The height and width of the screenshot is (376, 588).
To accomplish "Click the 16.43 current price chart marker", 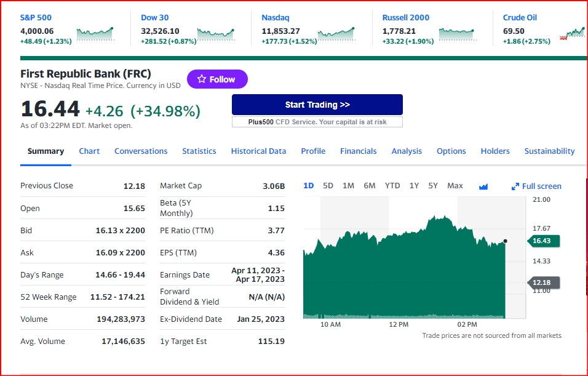I will (x=543, y=241).
